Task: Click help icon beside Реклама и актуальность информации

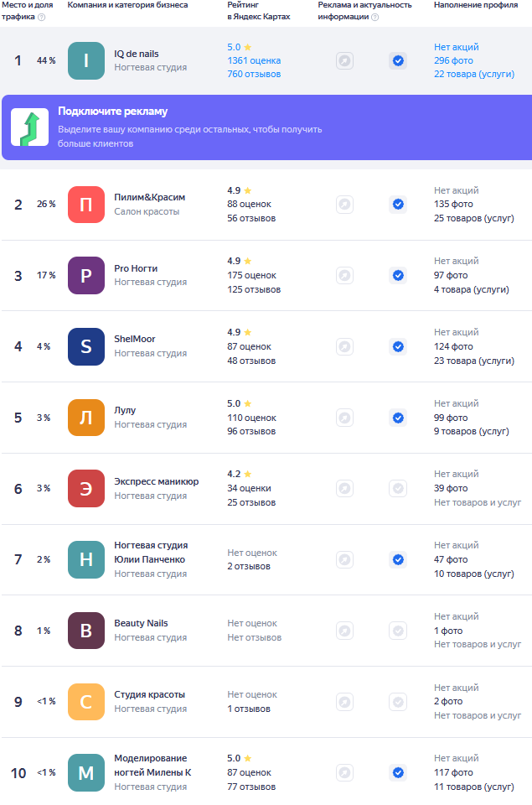Action: 374,17
